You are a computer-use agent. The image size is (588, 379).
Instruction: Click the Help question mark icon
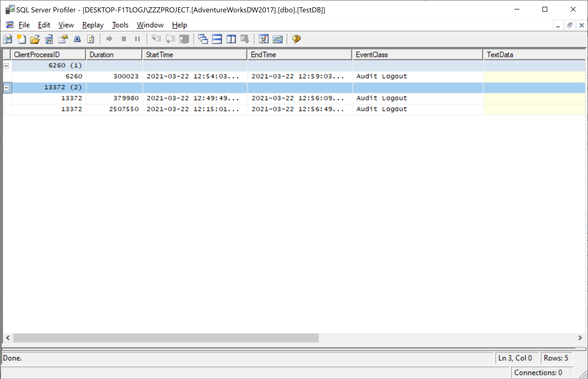[296, 39]
